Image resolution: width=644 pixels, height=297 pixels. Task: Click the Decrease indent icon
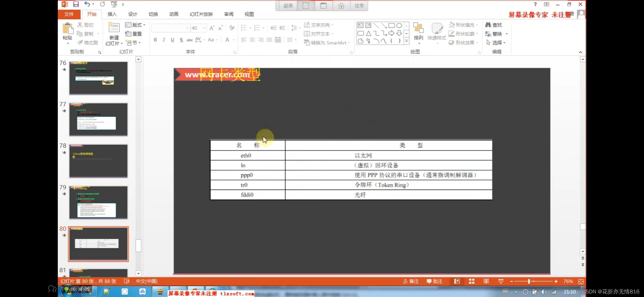coord(273,28)
